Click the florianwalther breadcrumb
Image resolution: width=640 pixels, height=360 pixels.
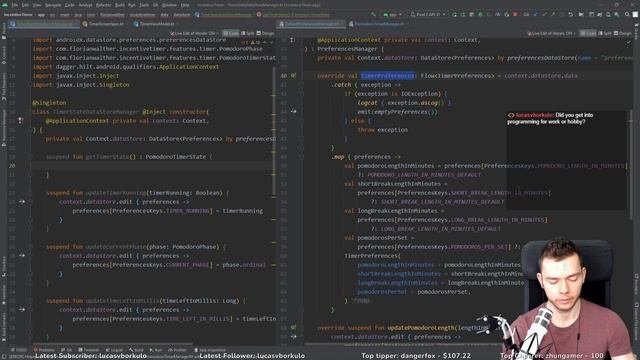(x=112, y=14)
